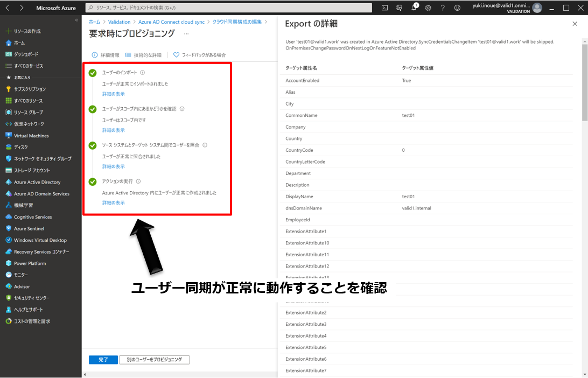Click the Microsoft Azure logo text
Screen dimensions: 588x378
click(x=56, y=8)
